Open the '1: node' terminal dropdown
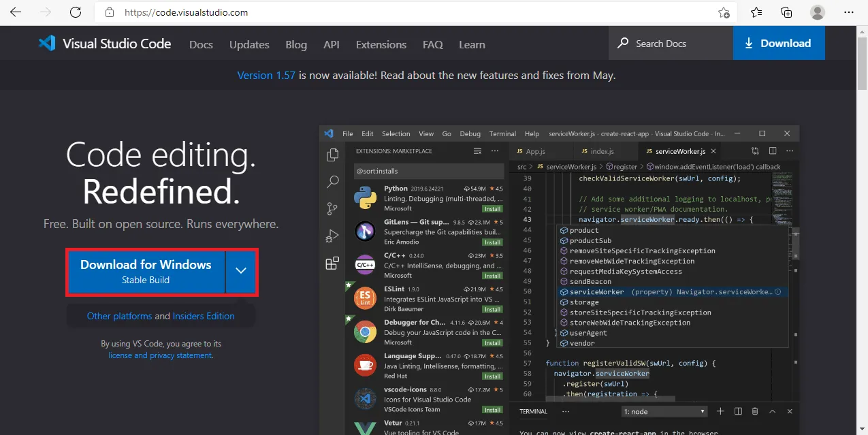 [665, 411]
